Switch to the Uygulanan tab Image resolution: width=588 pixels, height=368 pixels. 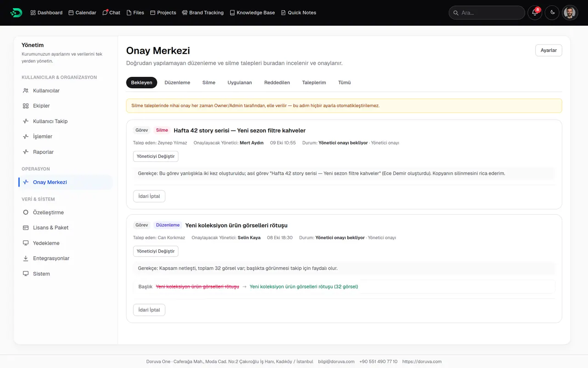pyautogui.click(x=240, y=82)
